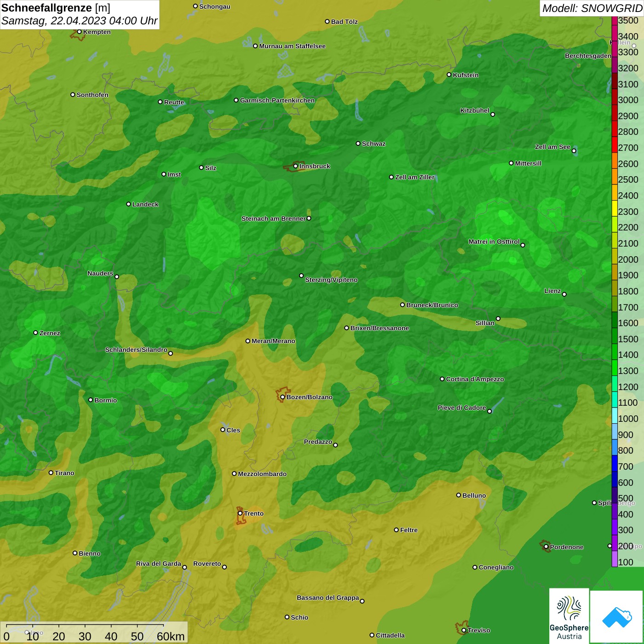
Task: Click the Bozen/Bolzano city marker
Action: point(282,397)
